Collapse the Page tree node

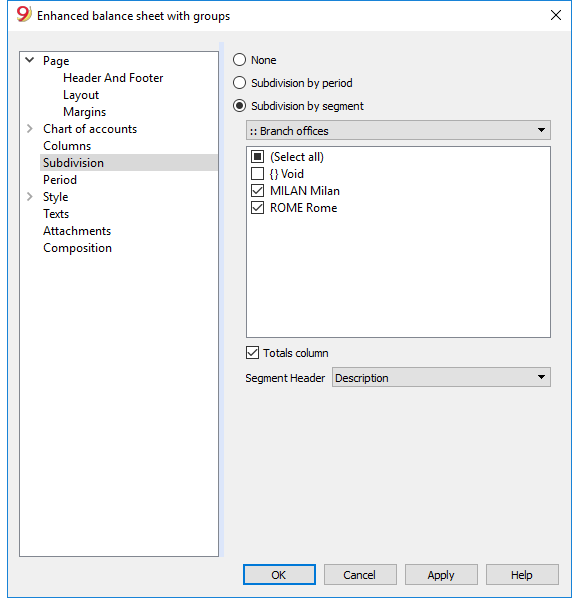(30, 60)
